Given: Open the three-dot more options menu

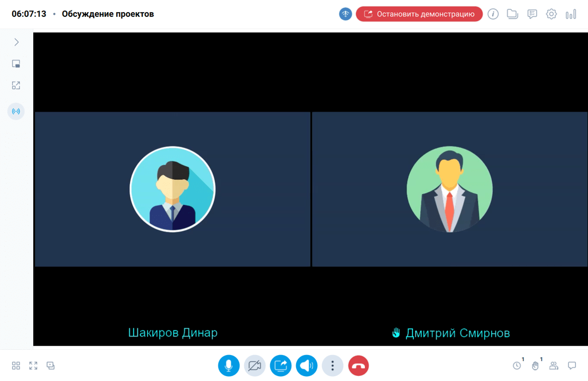Looking at the screenshot, I should [333, 366].
